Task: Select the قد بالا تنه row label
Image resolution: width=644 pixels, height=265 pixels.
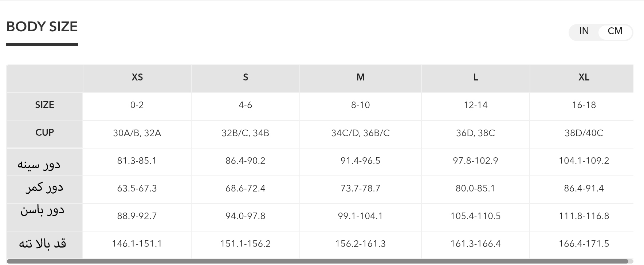Action: (43, 244)
